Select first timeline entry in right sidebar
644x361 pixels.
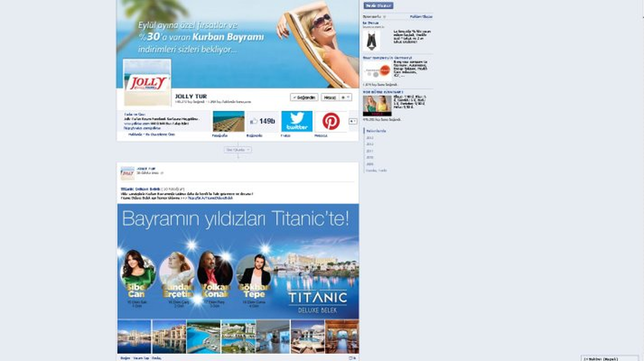pos(376,131)
